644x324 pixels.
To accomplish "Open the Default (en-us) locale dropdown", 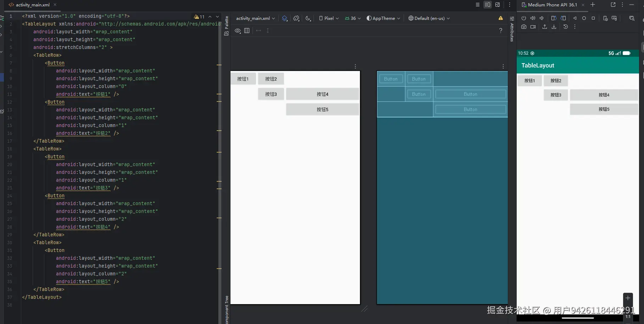I will click(429, 18).
